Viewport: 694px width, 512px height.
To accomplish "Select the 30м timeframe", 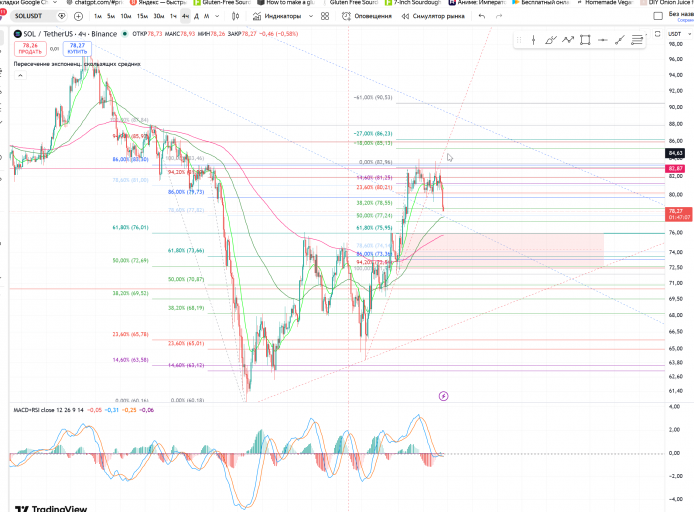I will [159, 16].
